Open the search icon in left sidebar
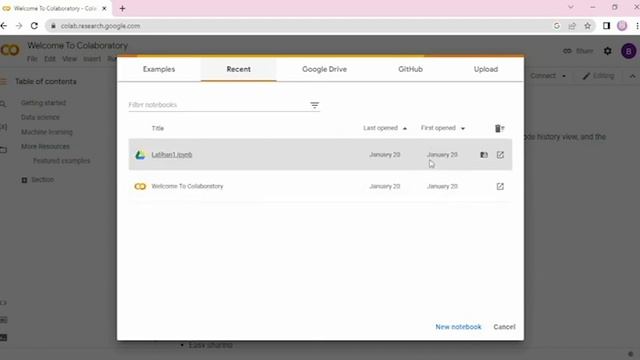 point(3,104)
